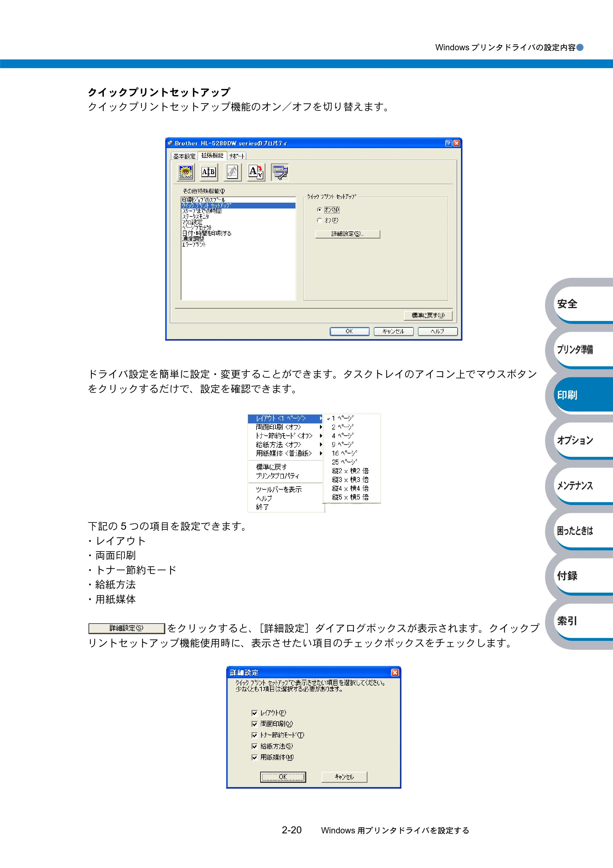
Task: Select 9 ページ layout option
Action: [x=352, y=445]
